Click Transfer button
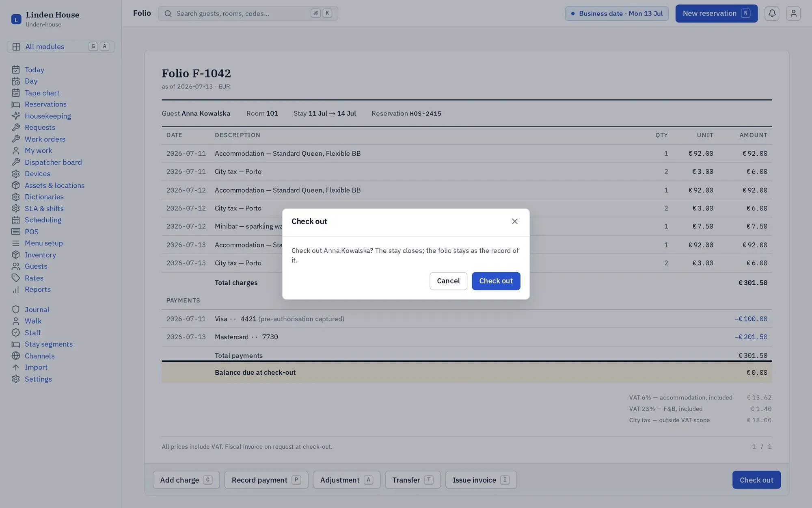Screen dimensions: 812x508 click(412, 480)
